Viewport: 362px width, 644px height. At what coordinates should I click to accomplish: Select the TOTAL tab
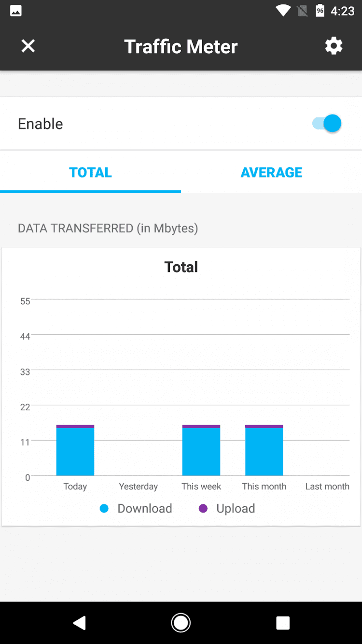pos(90,172)
